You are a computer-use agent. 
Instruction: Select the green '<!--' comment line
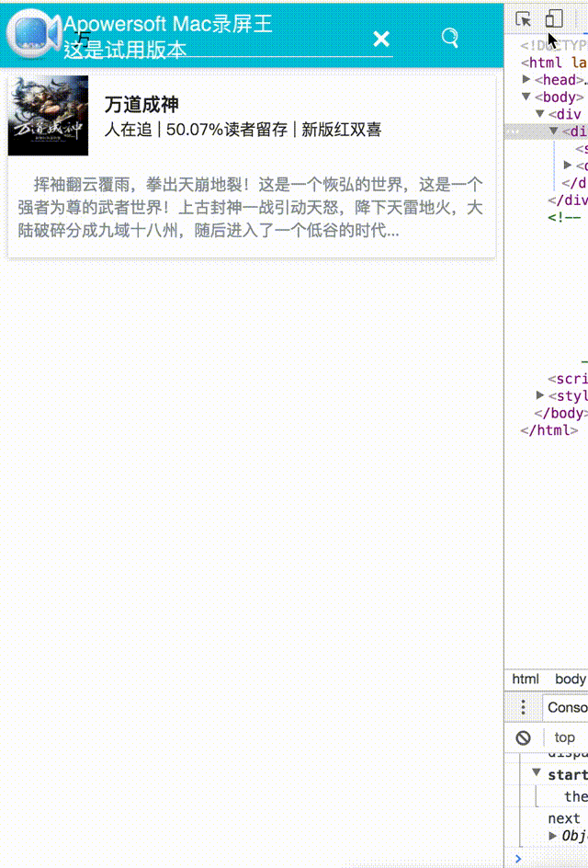[x=564, y=216]
